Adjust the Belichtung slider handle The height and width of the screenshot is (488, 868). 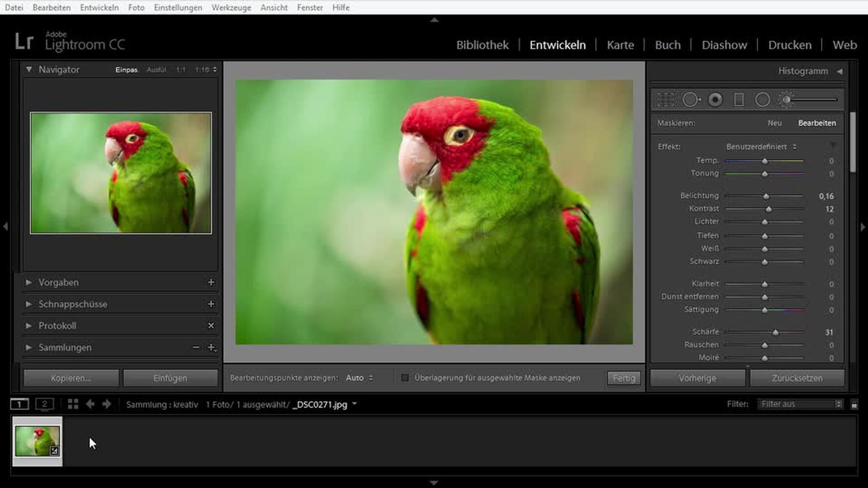pyautogui.click(x=766, y=196)
